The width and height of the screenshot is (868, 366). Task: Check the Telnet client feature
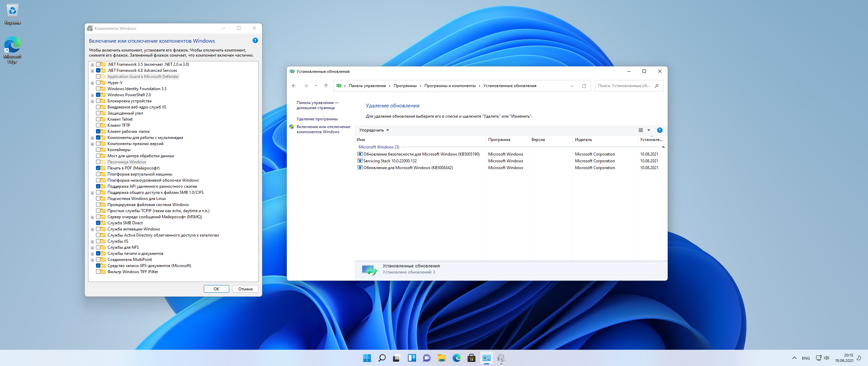98,119
